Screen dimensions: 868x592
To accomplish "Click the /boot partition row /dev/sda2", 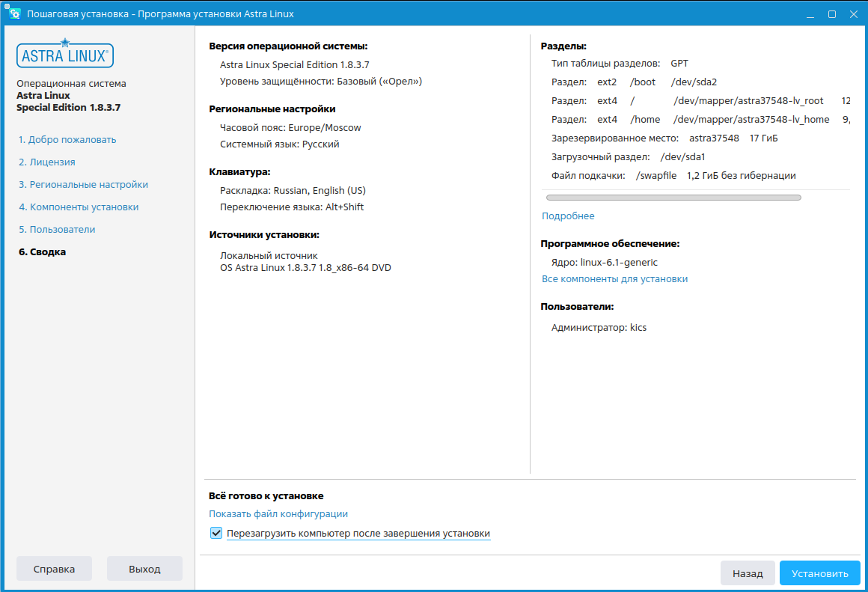I will coord(635,82).
